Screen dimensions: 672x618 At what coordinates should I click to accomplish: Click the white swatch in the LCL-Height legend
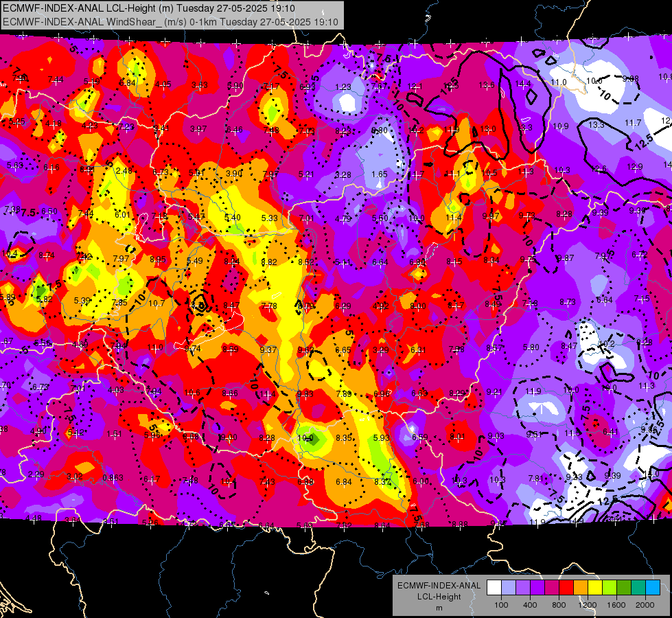coord(494,588)
